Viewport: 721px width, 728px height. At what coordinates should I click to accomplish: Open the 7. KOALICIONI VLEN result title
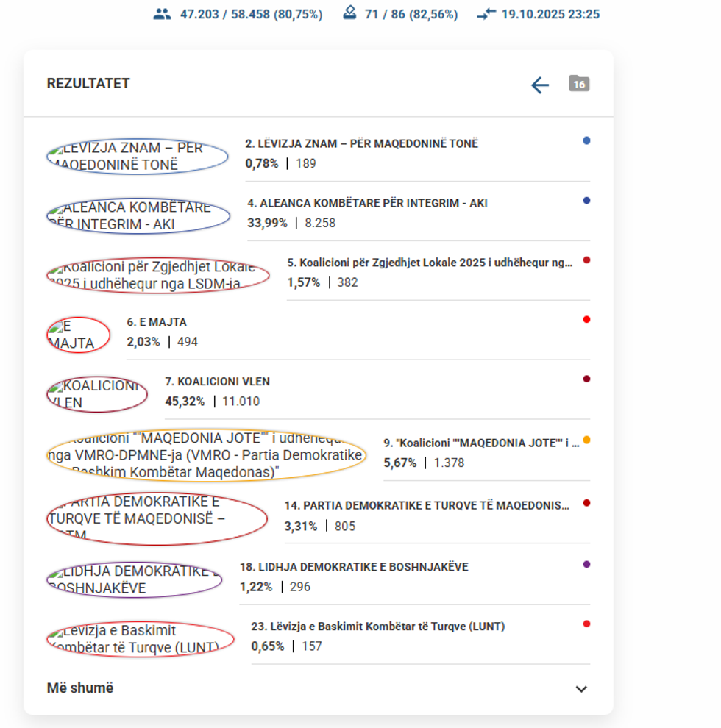click(x=217, y=382)
